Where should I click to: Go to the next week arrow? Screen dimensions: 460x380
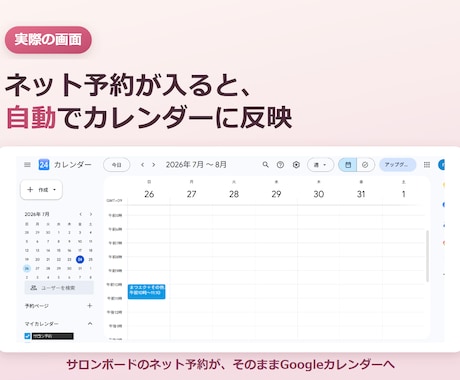click(154, 165)
